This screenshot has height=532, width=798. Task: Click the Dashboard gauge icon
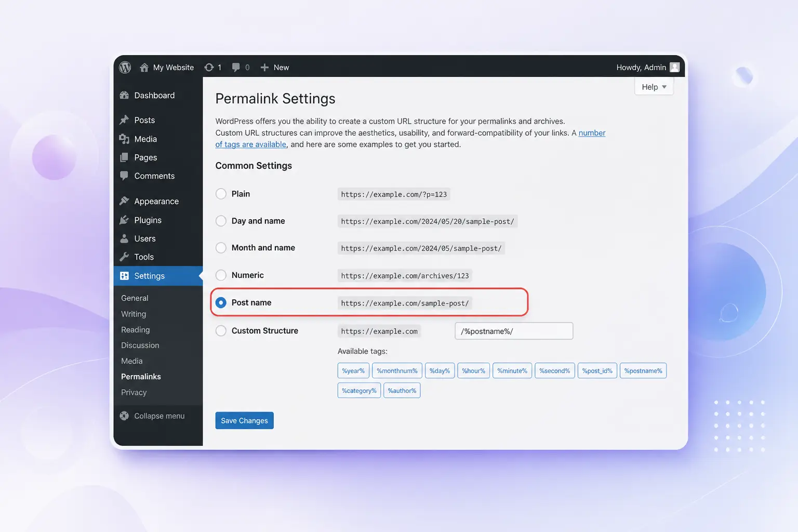(x=124, y=96)
